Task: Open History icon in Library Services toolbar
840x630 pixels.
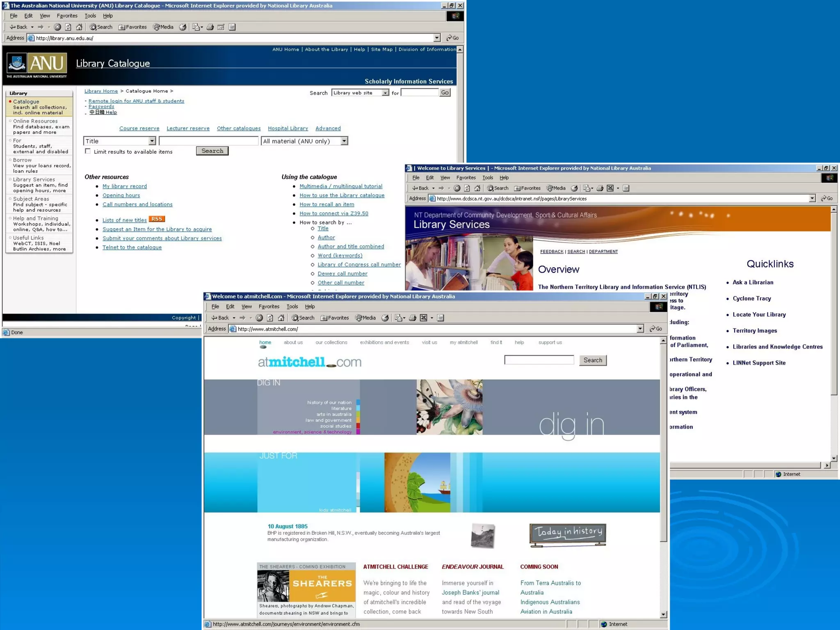Action: [x=574, y=188]
